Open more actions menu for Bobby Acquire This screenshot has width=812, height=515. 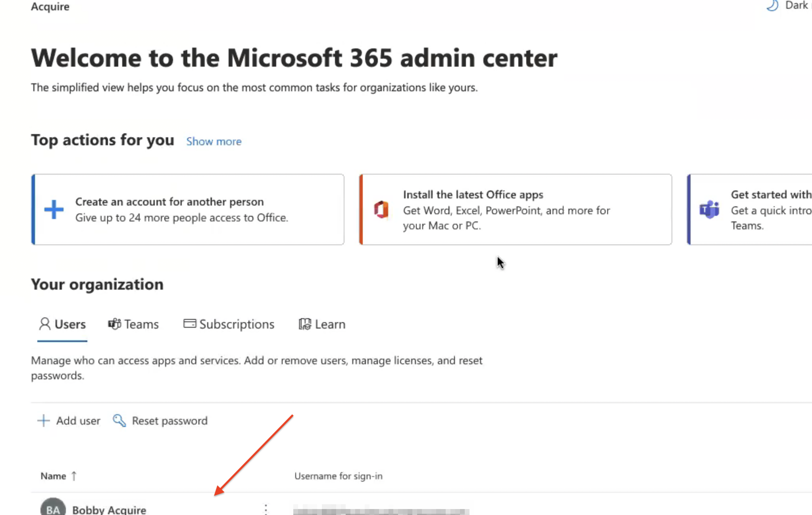[x=266, y=509]
